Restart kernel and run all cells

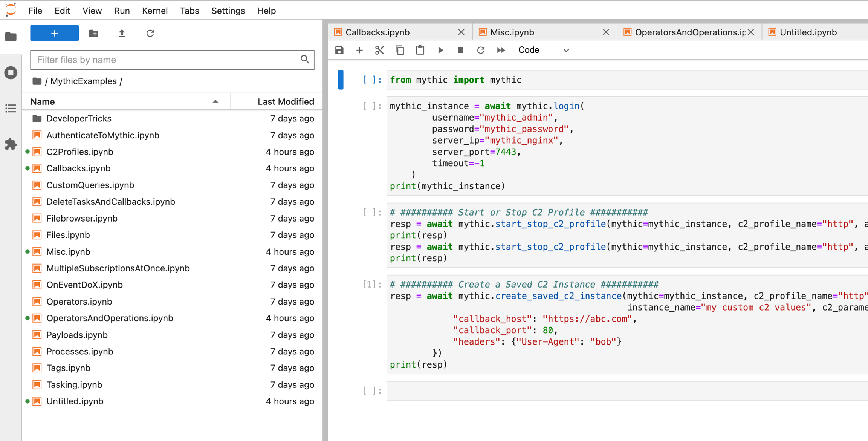501,50
